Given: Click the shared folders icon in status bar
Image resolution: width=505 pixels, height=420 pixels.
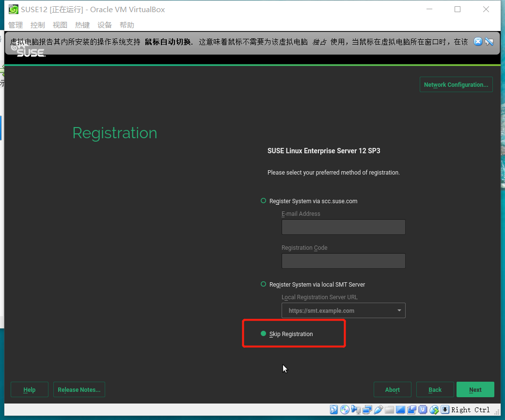Looking at the screenshot, I should point(389,410).
